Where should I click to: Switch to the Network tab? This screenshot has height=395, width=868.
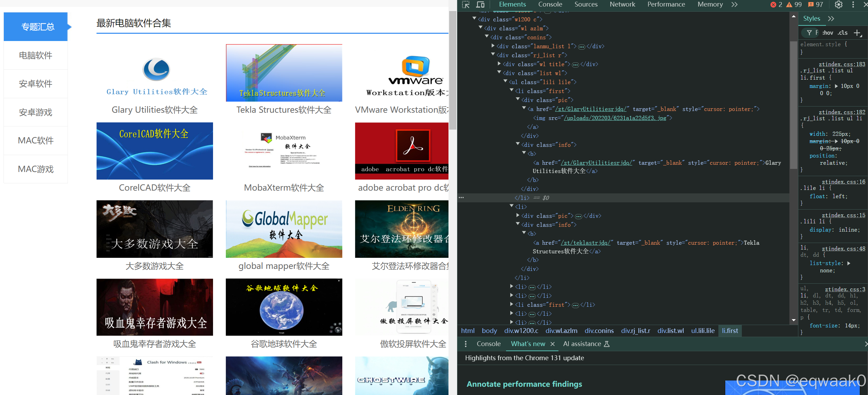click(622, 4)
